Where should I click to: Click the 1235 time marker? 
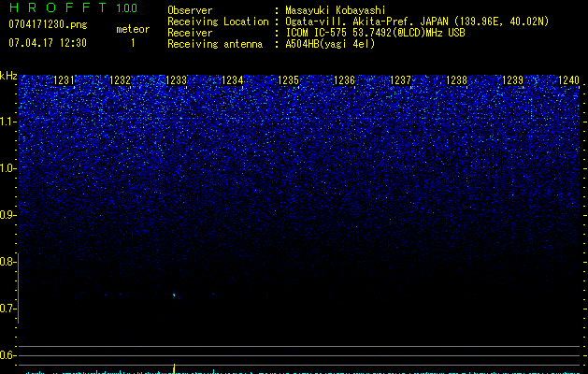coord(288,80)
